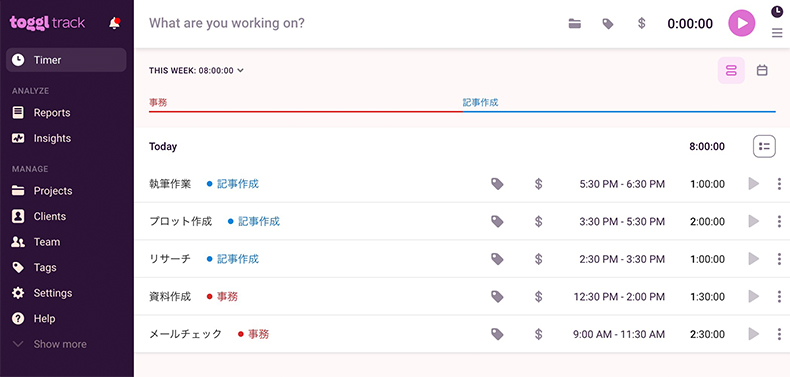Continue the プロット作成 entry with play icon

[x=754, y=221]
